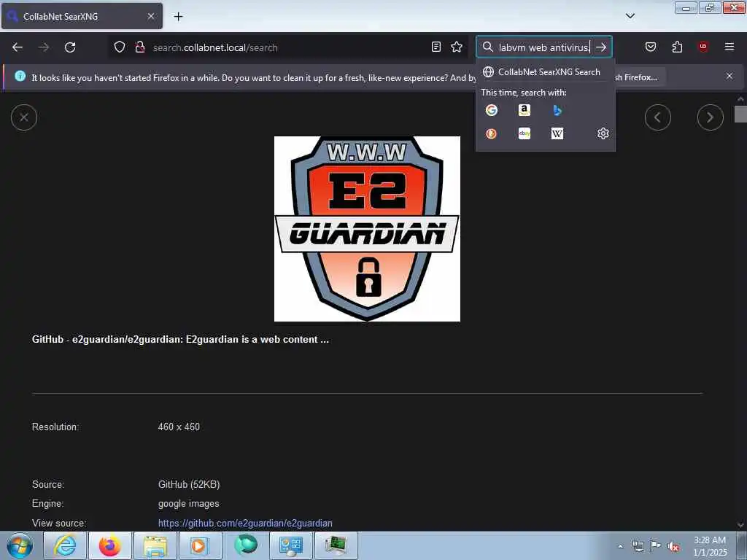Open Windows Media Player from taskbar
The width and height of the screenshot is (747, 560).
(x=201, y=545)
